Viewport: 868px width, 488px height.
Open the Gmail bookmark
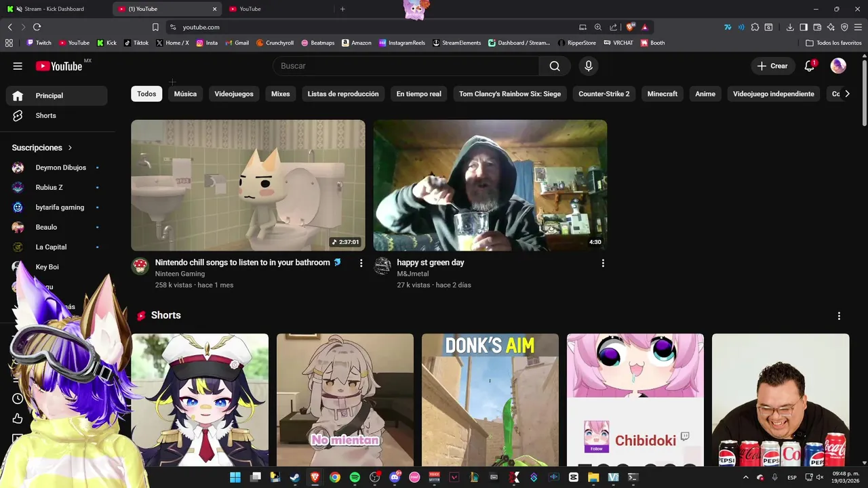point(237,43)
